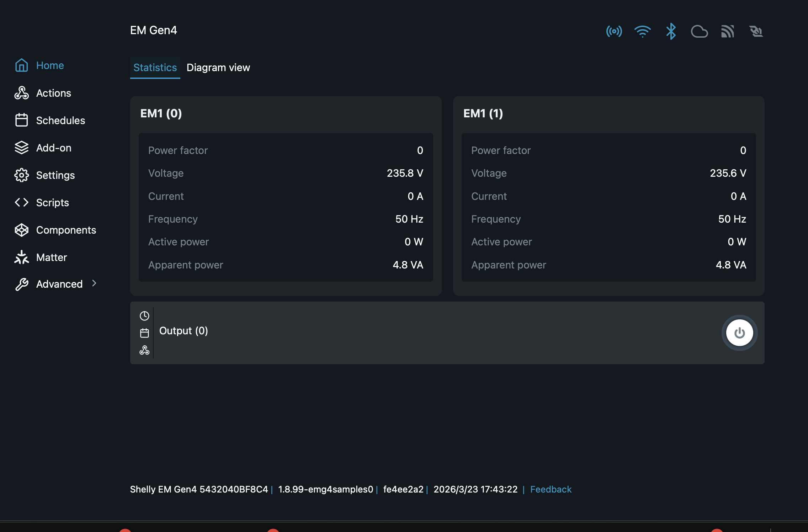Screen dimensions: 808x532
Task: Click the cloud status icon
Action: coord(700,31)
